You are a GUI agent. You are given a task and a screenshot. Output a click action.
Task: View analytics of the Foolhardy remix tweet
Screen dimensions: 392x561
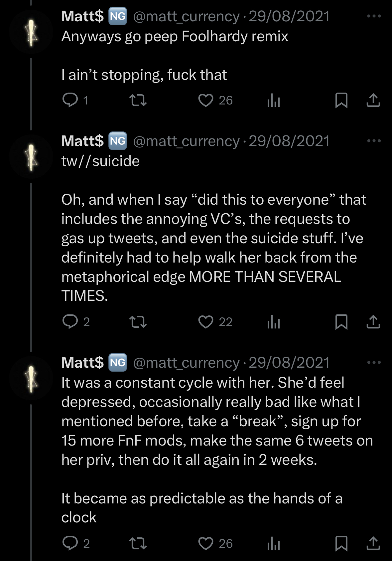coord(274,100)
